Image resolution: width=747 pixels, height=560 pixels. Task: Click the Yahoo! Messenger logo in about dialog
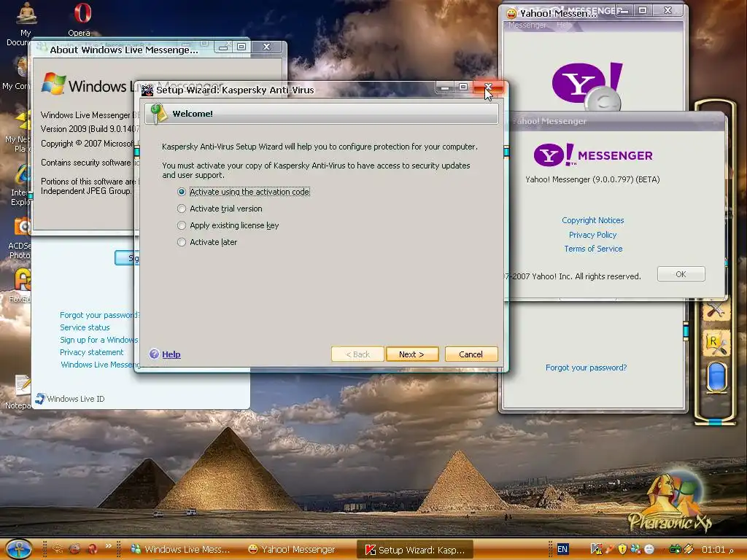[593, 155]
